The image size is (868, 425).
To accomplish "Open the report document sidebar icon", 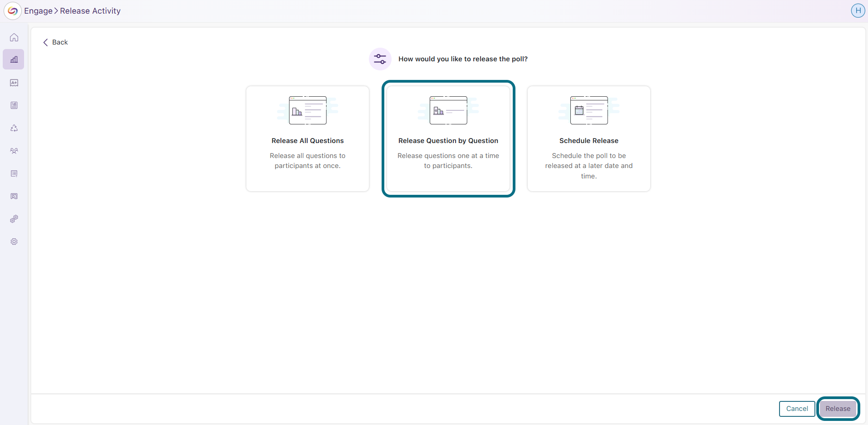I will [x=14, y=105].
